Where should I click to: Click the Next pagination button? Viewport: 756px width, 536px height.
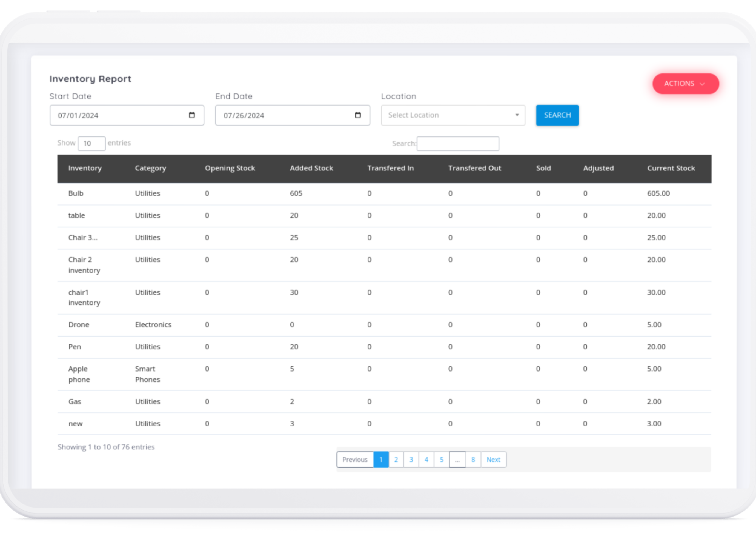493,460
